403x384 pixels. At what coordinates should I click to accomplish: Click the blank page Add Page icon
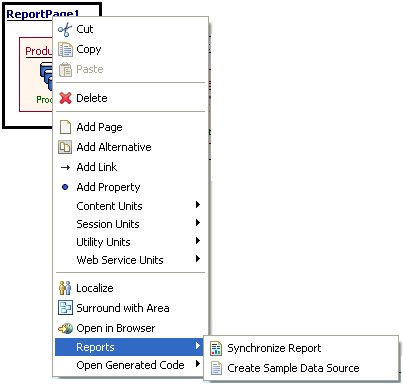point(65,127)
